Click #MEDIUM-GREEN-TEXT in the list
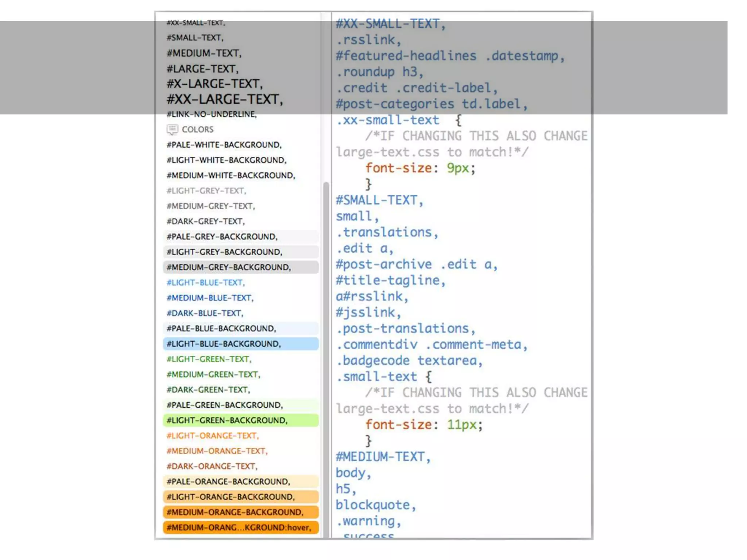 [213, 374]
